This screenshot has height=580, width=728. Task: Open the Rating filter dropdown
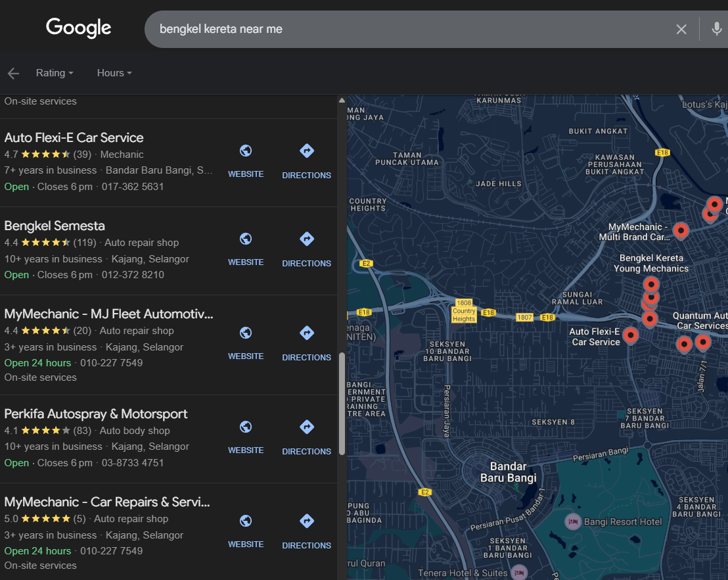(x=55, y=73)
